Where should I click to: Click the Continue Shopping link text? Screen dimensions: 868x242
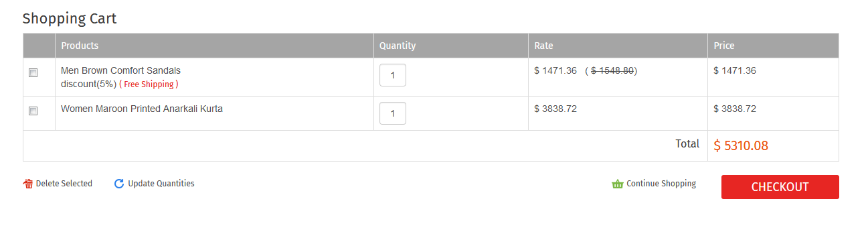coord(661,184)
